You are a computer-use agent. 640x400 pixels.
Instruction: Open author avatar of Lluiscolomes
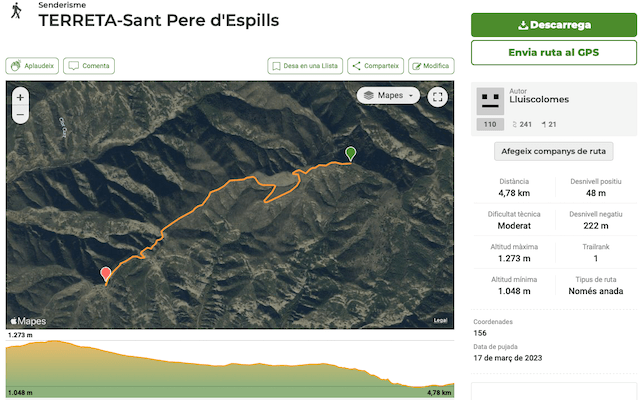tap(489, 99)
